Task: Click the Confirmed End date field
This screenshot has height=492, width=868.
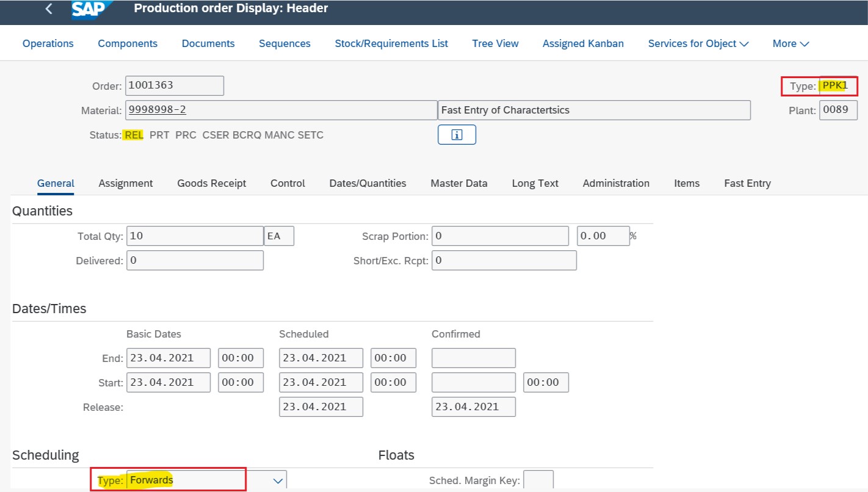Action: 474,358
